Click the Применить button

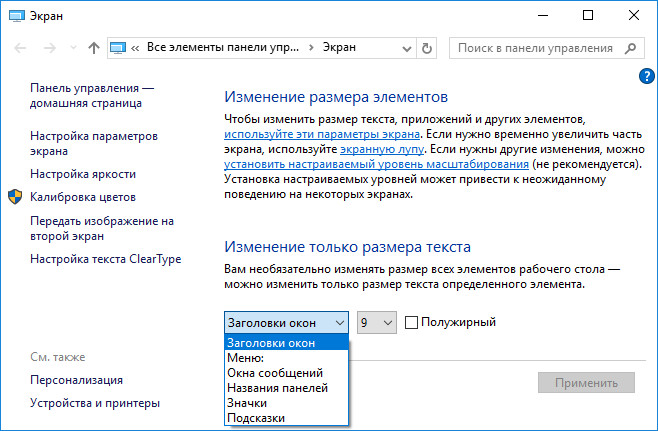point(586,383)
